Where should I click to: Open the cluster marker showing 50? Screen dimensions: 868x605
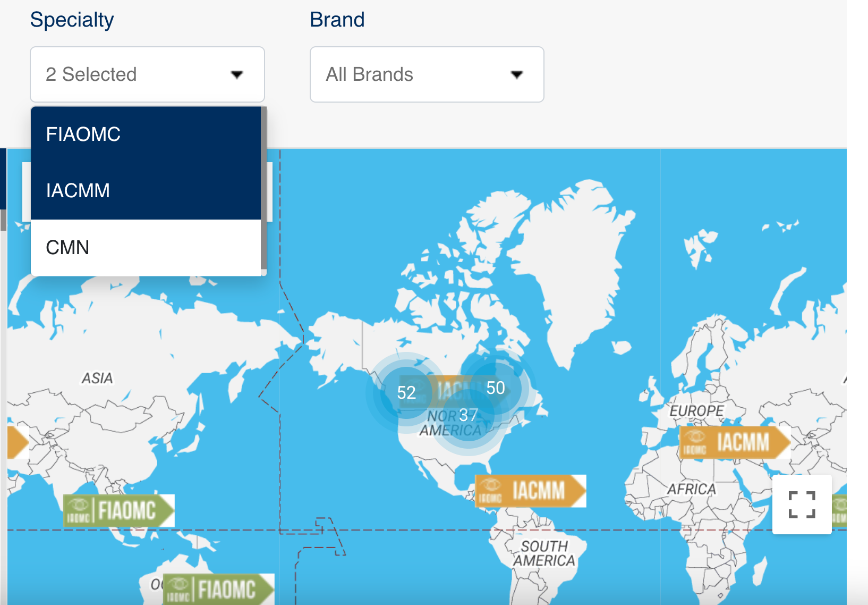coord(496,388)
